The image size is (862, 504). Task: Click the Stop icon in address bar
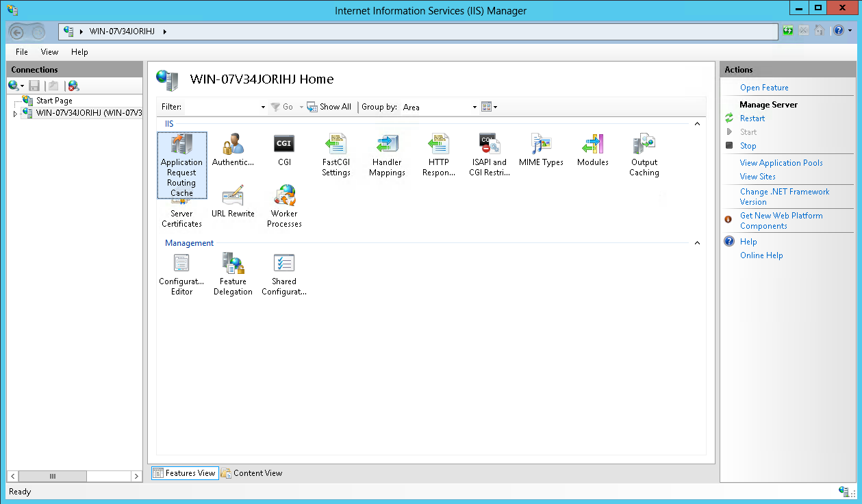click(804, 31)
